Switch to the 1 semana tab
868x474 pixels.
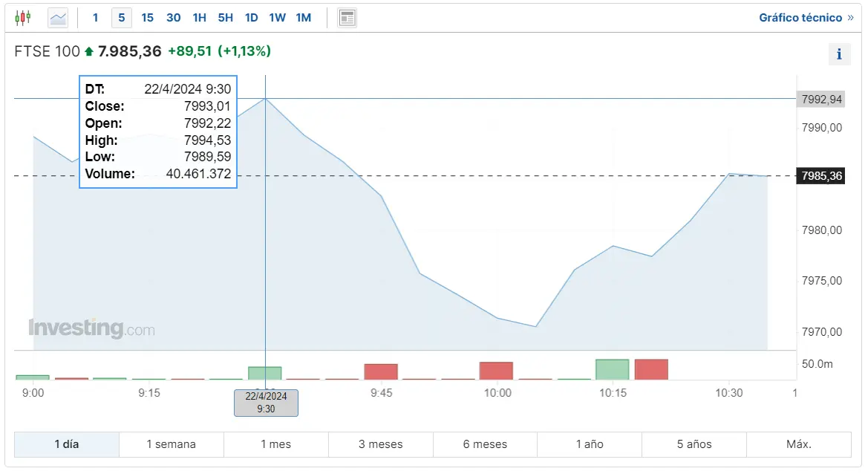[x=171, y=444]
